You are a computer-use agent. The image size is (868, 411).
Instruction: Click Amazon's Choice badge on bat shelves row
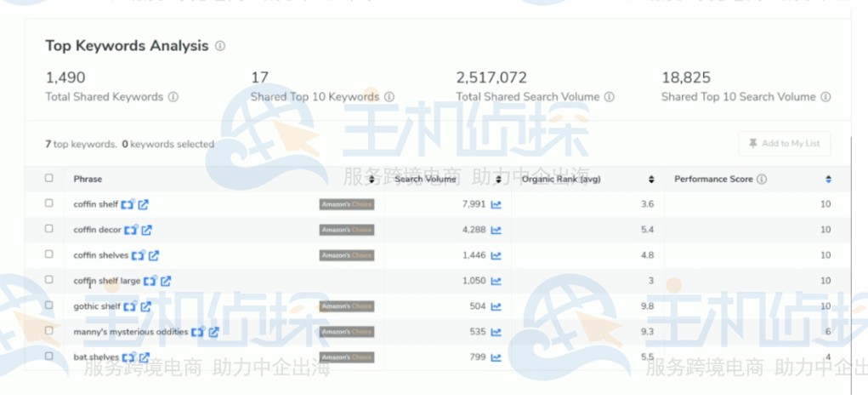tap(347, 357)
